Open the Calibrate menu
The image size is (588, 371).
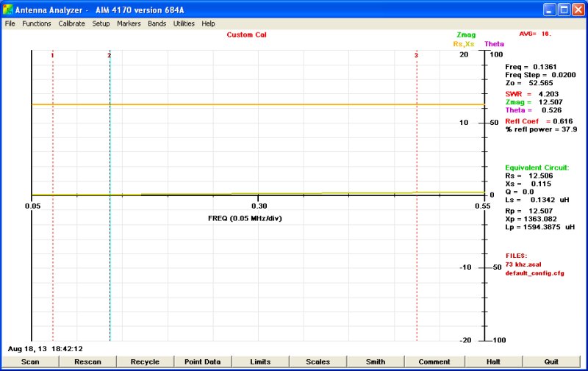(71, 24)
